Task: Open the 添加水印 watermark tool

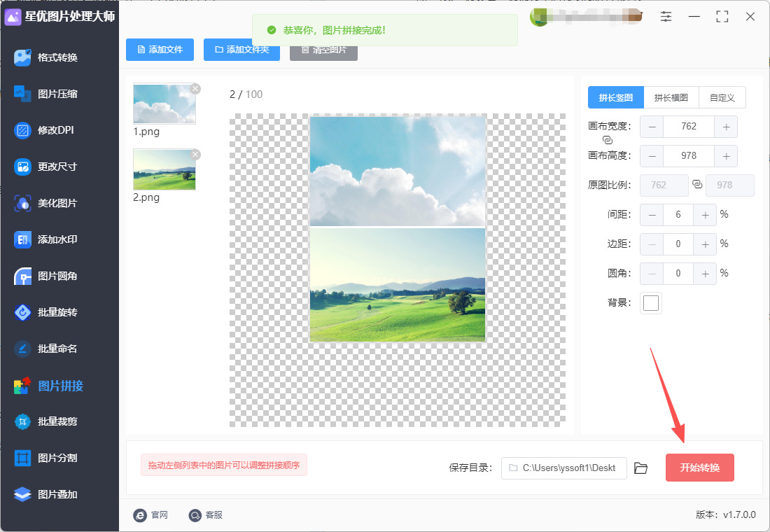Action: [x=47, y=239]
